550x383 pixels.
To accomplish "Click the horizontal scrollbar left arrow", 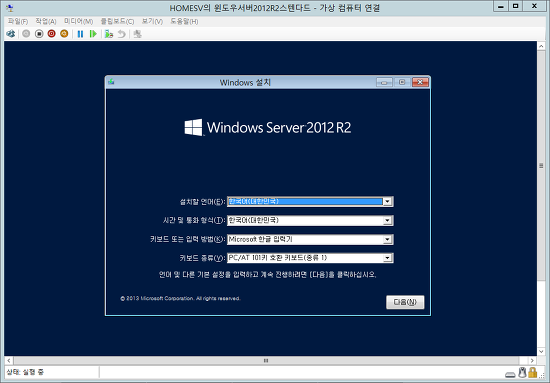I will pyautogui.click(x=9, y=360).
